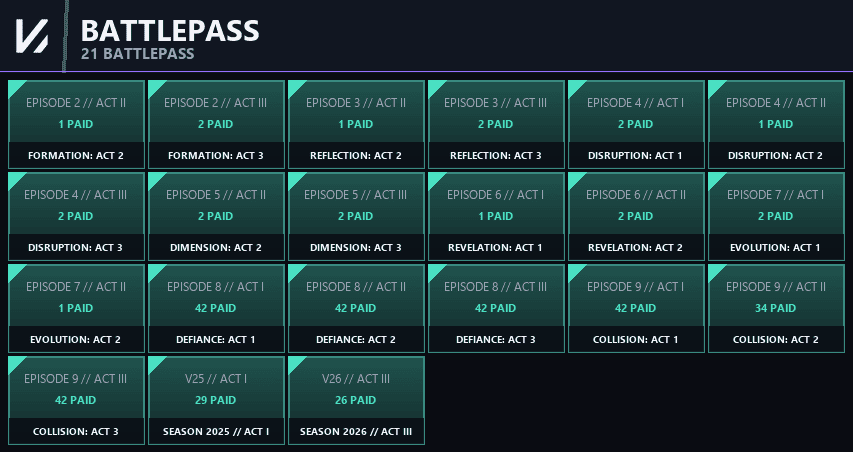853x452 pixels.
Task: Select the Formation: Act 3 battlepass tile
Action: [216, 125]
